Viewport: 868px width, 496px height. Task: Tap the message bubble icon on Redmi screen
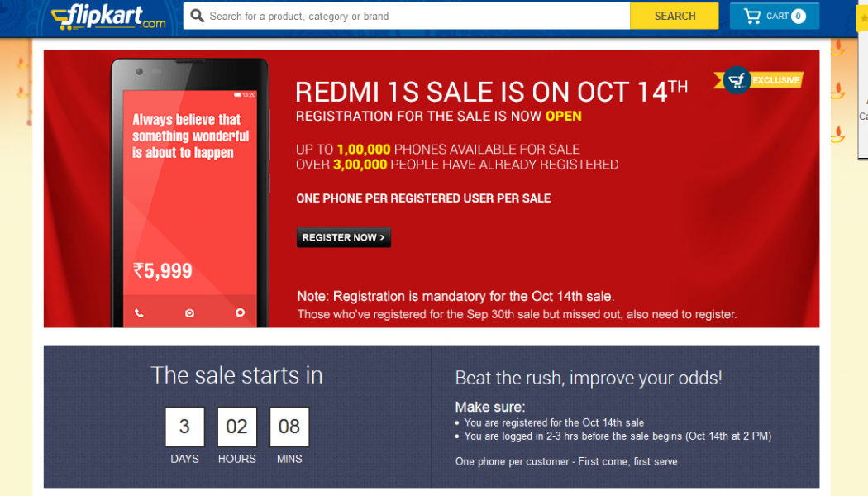point(240,313)
